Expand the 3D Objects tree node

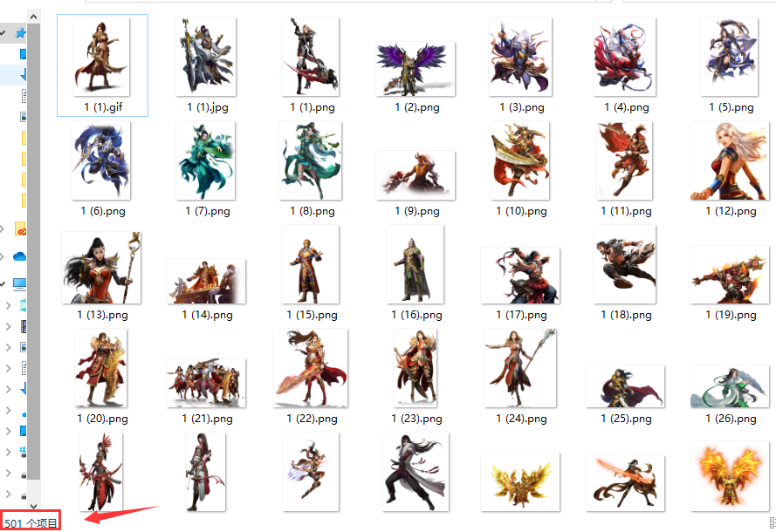click(8, 305)
